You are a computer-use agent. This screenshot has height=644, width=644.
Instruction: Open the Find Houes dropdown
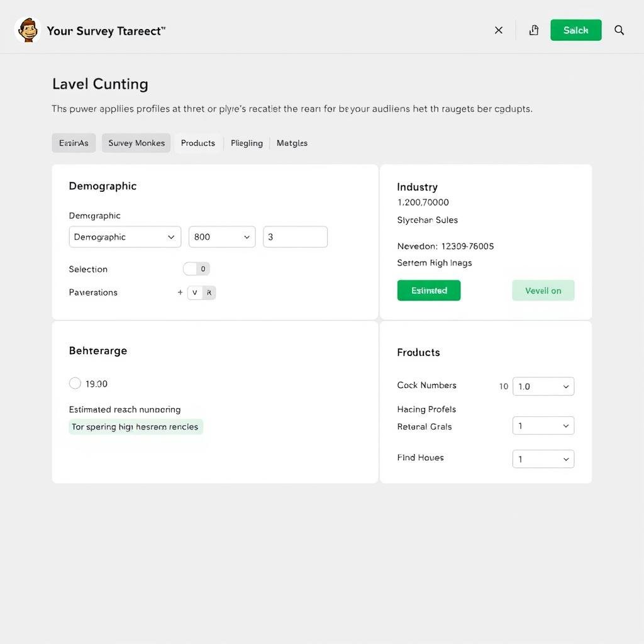pyautogui.click(x=543, y=458)
